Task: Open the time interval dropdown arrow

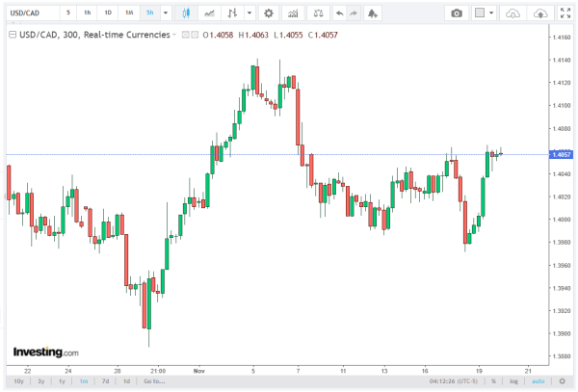Action: (x=167, y=13)
